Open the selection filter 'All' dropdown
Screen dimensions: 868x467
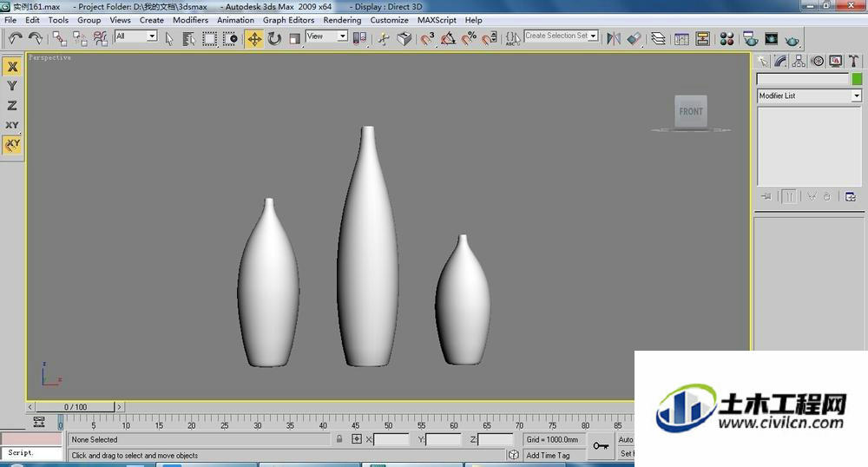(136, 36)
